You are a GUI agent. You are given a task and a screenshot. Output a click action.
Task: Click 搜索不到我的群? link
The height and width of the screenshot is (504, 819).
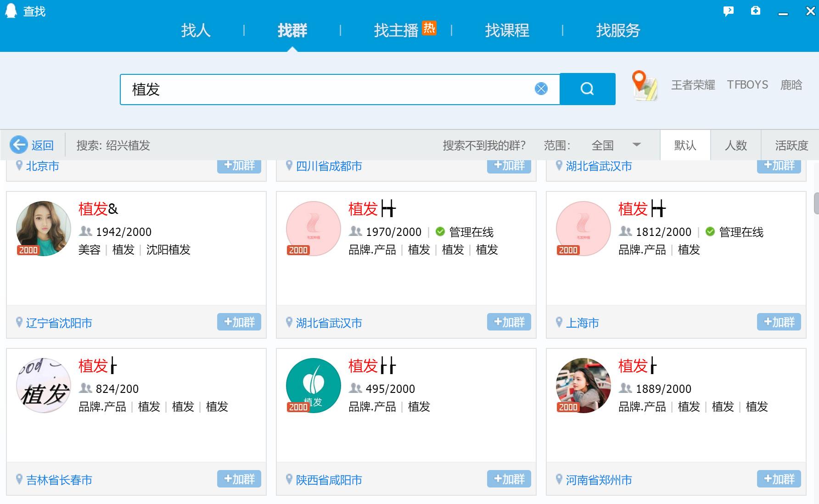click(484, 146)
